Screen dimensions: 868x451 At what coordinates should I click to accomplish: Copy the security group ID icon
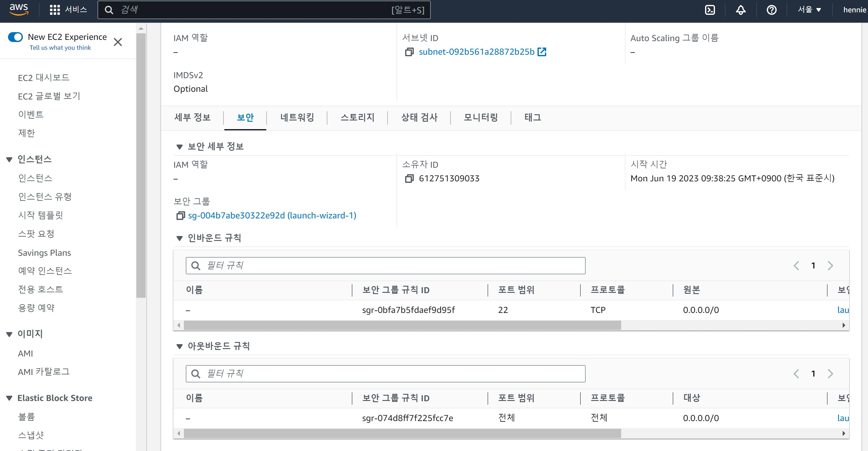[181, 216]
